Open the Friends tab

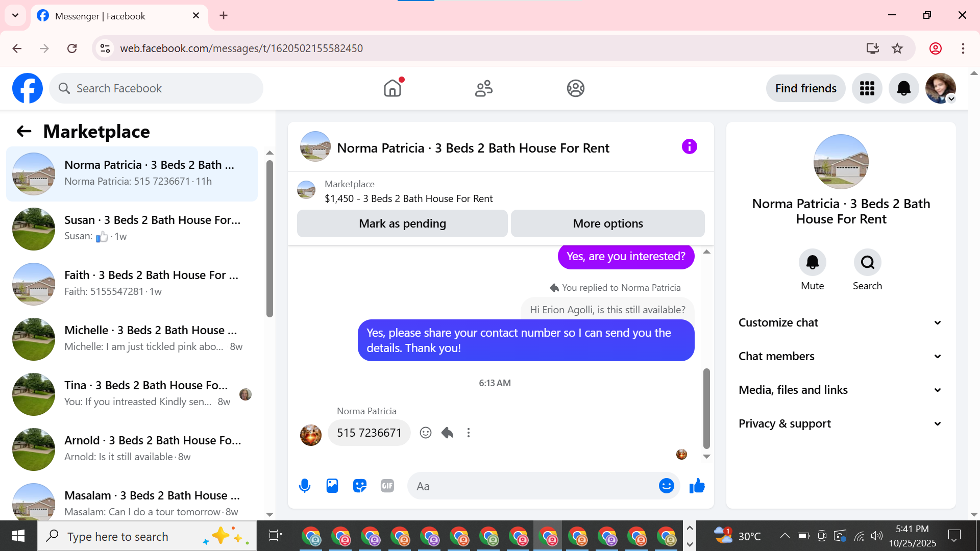pos(483,88)
